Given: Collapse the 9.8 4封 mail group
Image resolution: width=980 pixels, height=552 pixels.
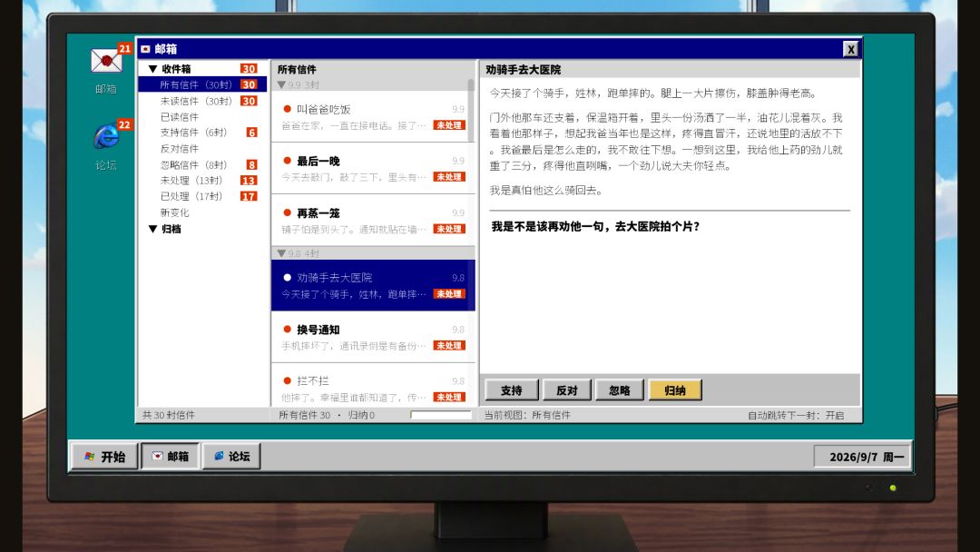Looking at the screenshot, I should coord(282,253).
